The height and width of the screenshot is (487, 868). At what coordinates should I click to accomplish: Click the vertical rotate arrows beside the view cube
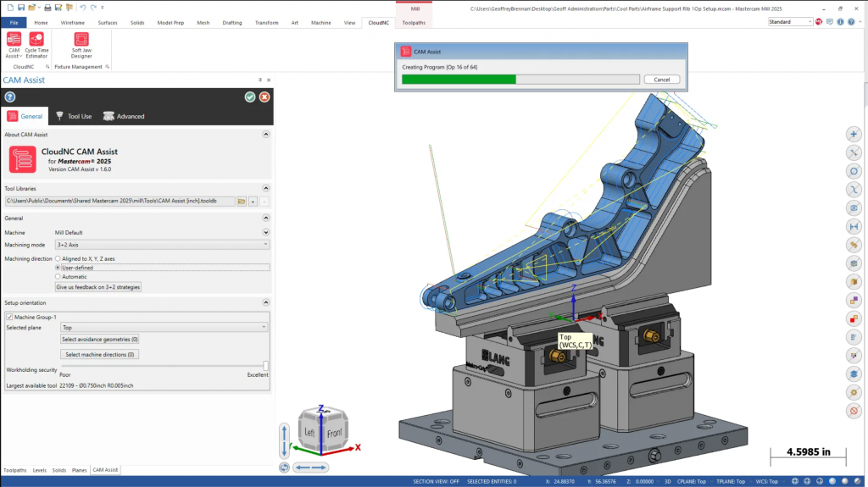point(284,440)
